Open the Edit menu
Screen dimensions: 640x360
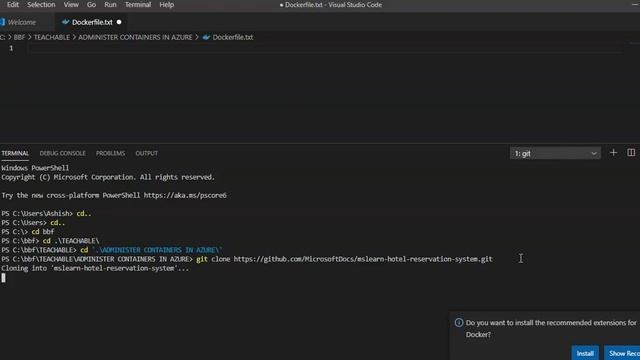(x=13, y=5)
